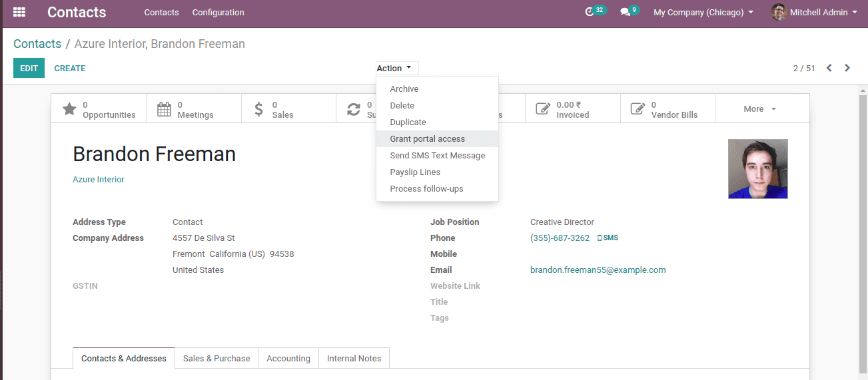The width and height of the screenshot is (868, 380).
Task: Click the Tags field label
Action: coord(440,318)
